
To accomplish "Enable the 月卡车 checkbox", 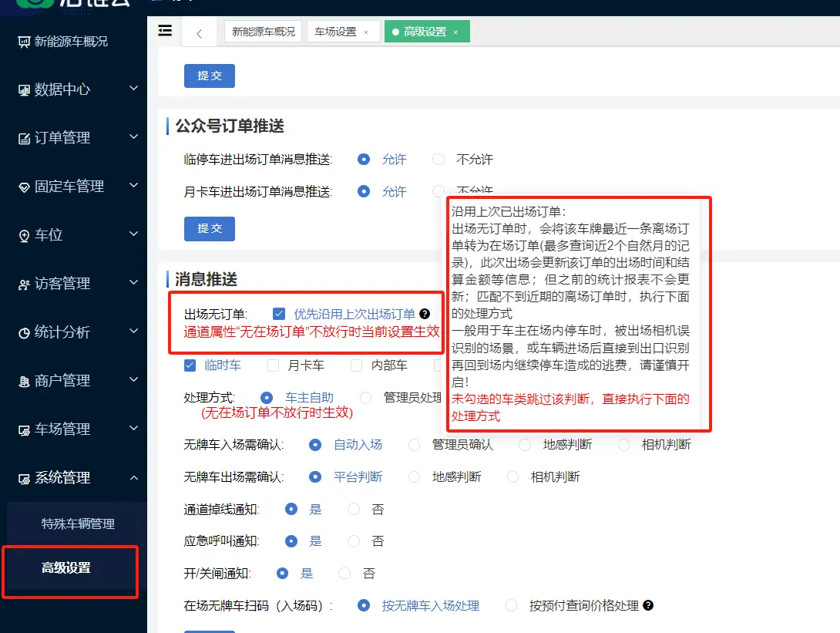I will point(274,365).
